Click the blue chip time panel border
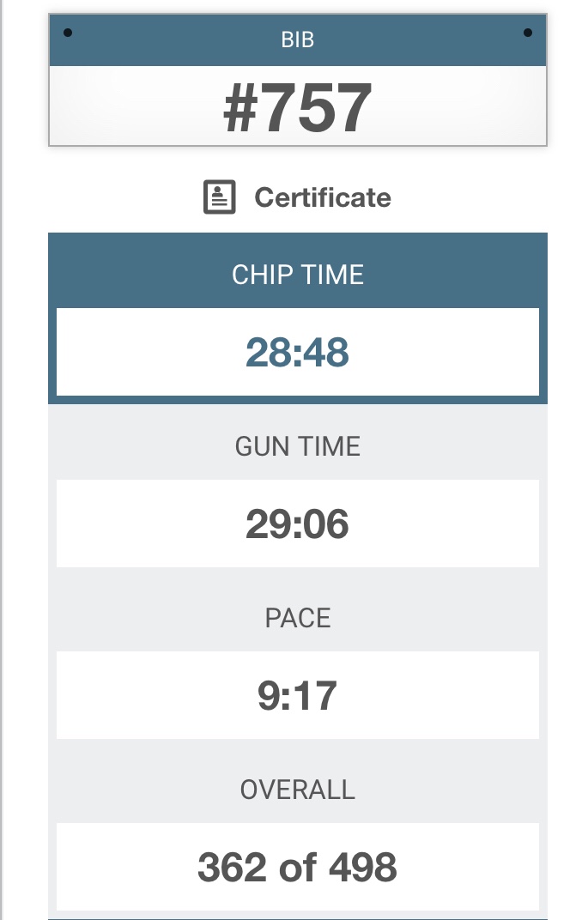Viewport: 588px width, 920px height. (52, 352)
